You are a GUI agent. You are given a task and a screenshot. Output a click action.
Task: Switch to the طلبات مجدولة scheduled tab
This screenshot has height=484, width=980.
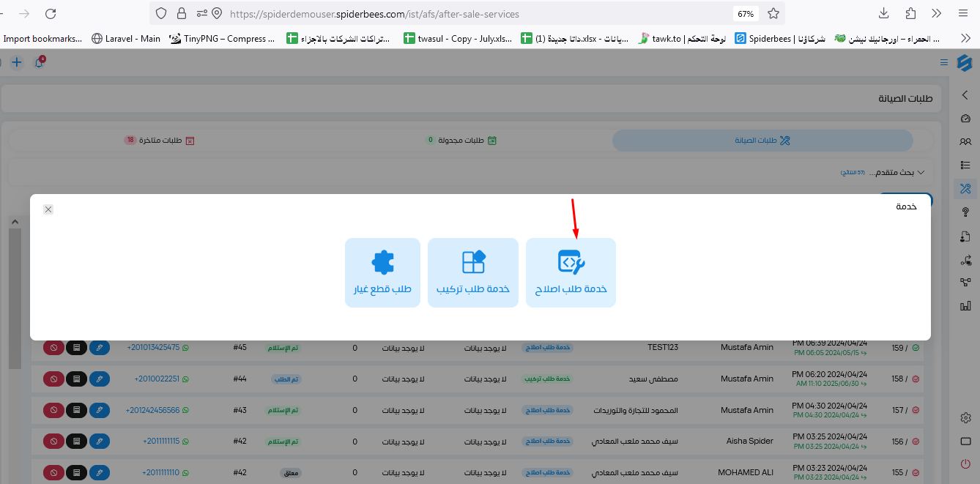462,141
